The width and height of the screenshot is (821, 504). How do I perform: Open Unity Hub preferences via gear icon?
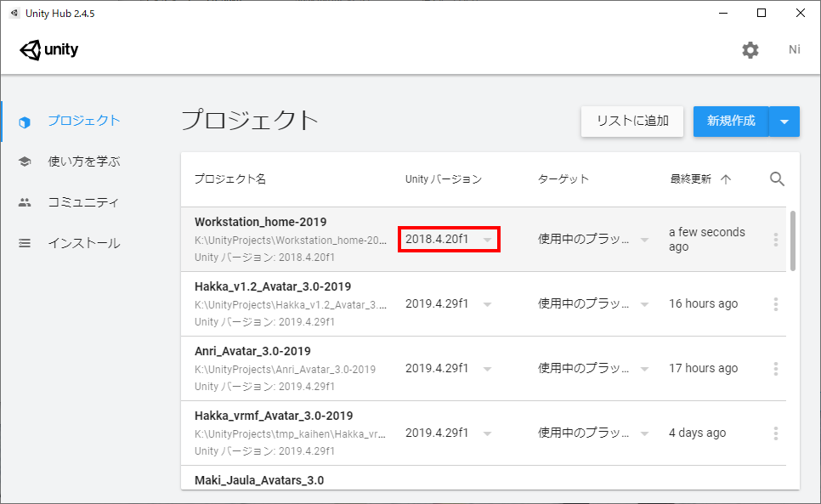[750, 49]
